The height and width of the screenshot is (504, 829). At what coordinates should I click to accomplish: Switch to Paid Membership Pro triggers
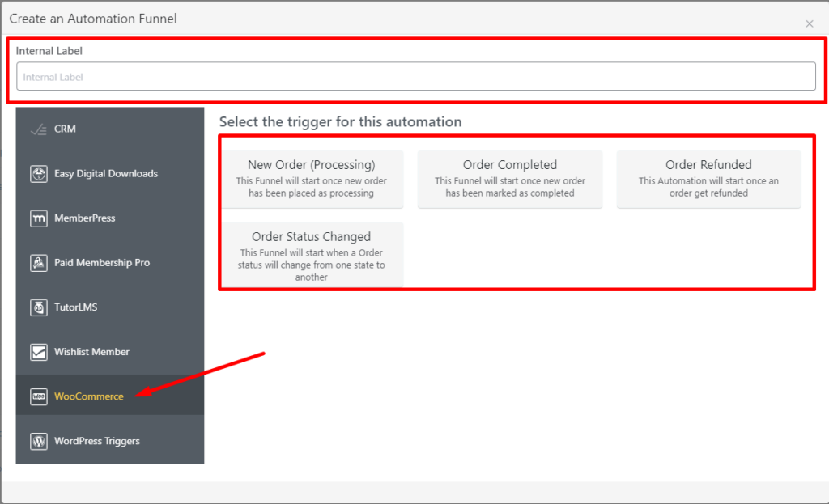pos(110,263)
